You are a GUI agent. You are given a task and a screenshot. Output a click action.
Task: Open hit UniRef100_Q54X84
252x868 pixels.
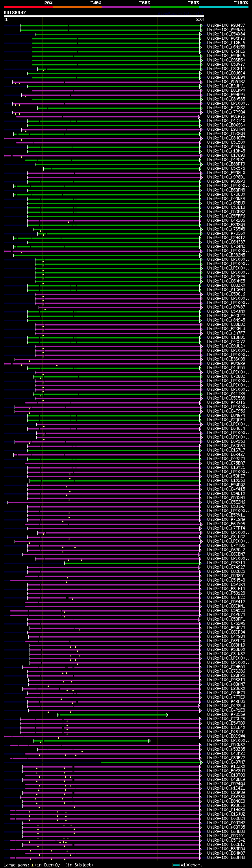[x=226, y=34]
